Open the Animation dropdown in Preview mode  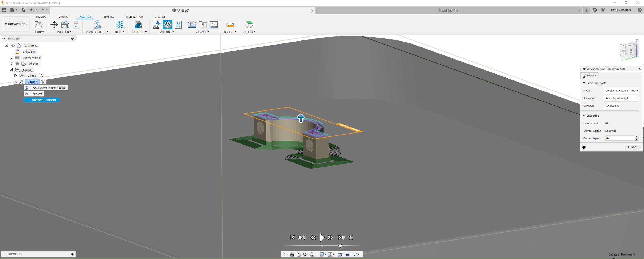coord(621,98)
